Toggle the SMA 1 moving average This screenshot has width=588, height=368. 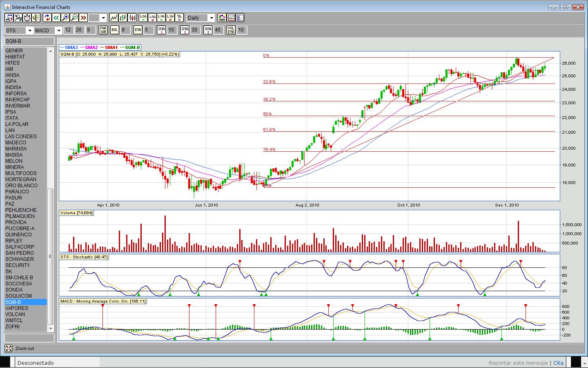tap(162, 30)
